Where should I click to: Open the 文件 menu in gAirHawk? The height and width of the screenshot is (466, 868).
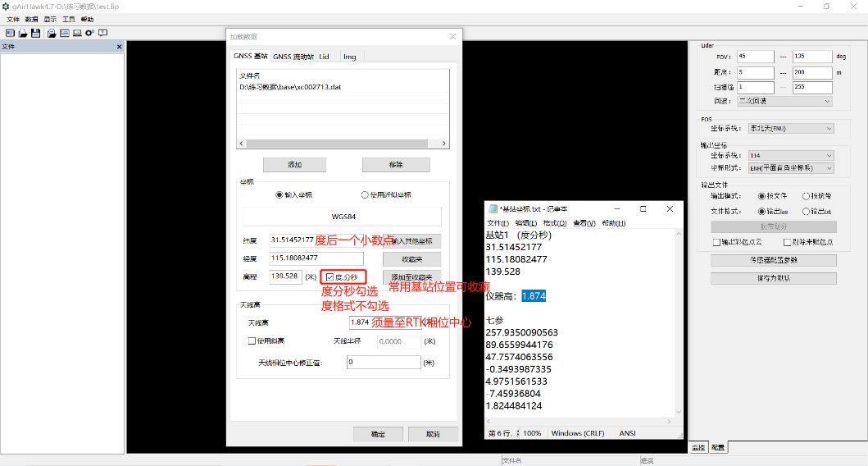[13, 20]
